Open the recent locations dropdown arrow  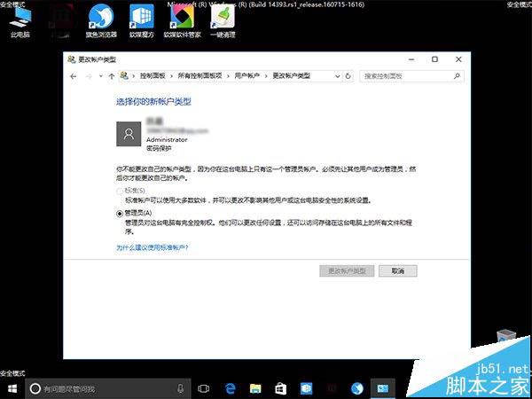point(101,76)
